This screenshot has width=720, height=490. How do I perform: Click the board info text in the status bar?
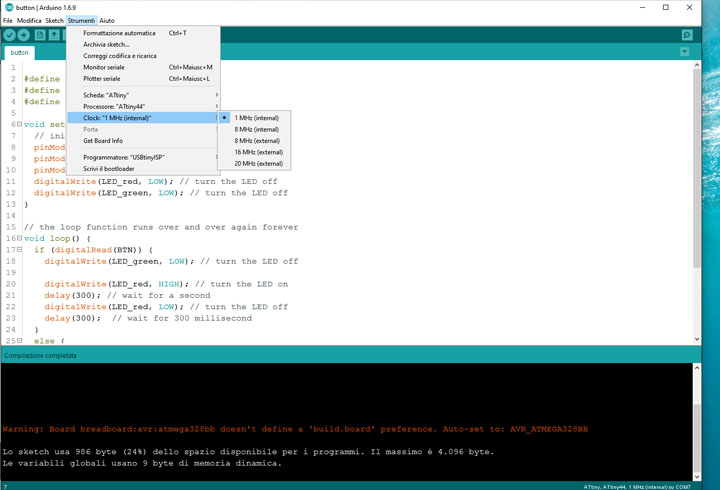click(637, 487)
